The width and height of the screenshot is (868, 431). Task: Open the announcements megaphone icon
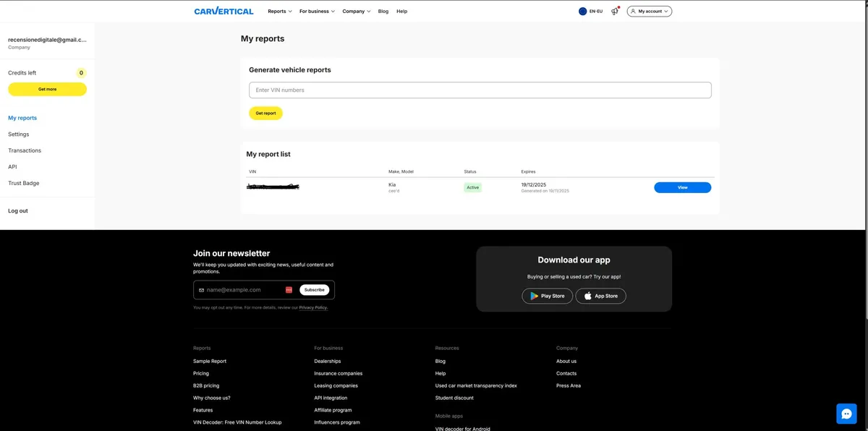point(615,12)
